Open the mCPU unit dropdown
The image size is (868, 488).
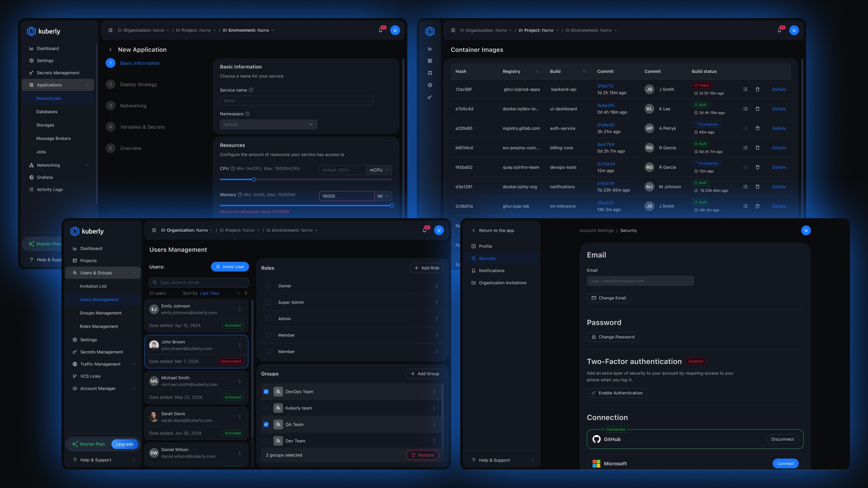[x=379, y=170]
